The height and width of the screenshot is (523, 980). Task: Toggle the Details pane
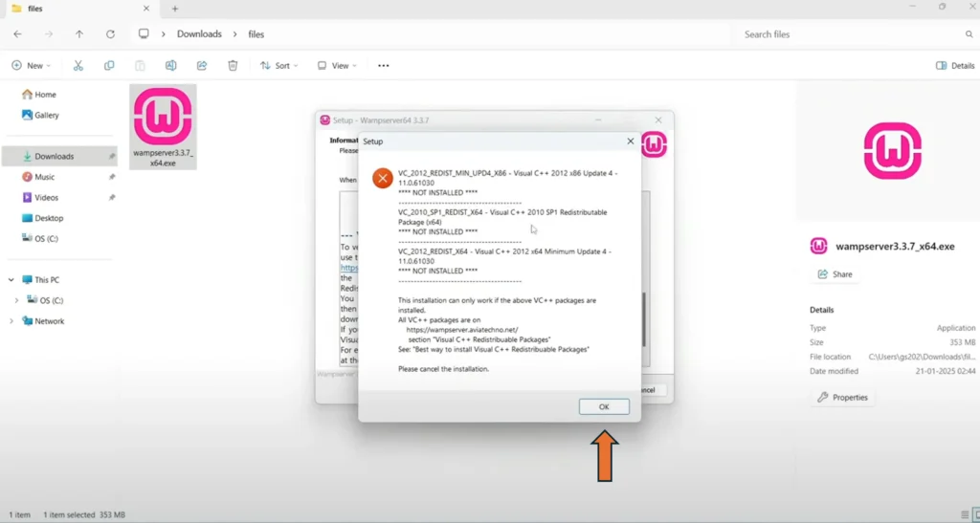[x=955, y=66]
